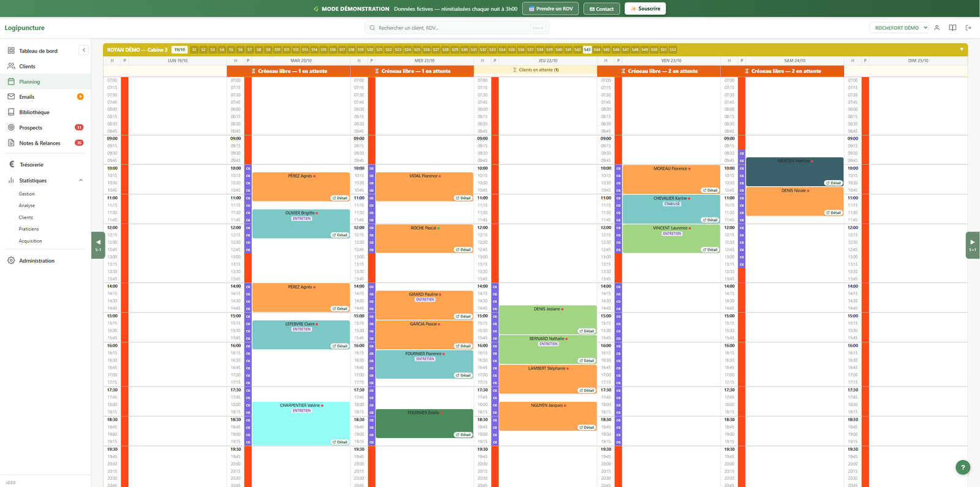The height and width of the screenshot is (487, 980).
Task: Collapse the ROYAN DÉMO Cabine 3 panel arrow
Action: pyautogui.click(x=962, y=50)
